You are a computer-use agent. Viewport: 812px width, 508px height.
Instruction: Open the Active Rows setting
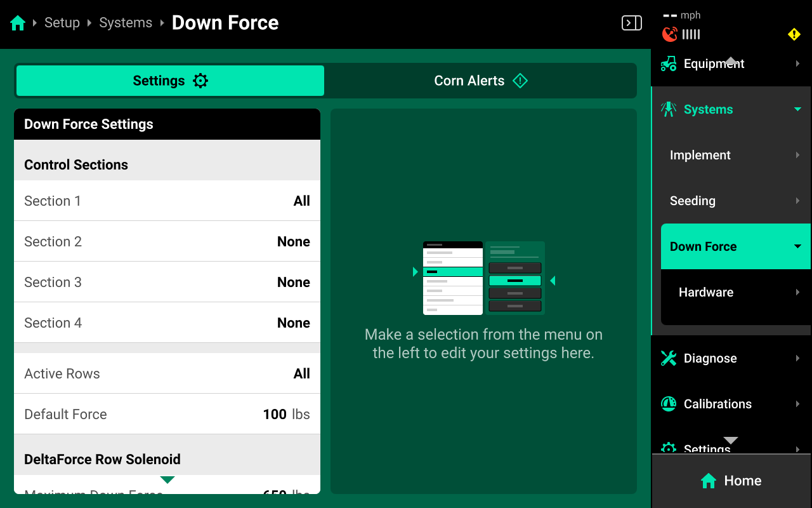pyautogui.click(x=167, y=373)
